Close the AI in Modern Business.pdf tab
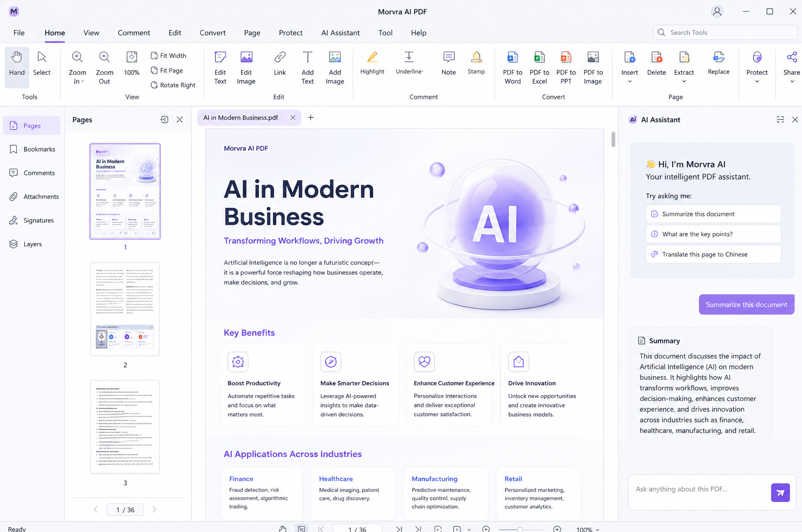Screen dimensions: 802x532 [x=293, y=117]
